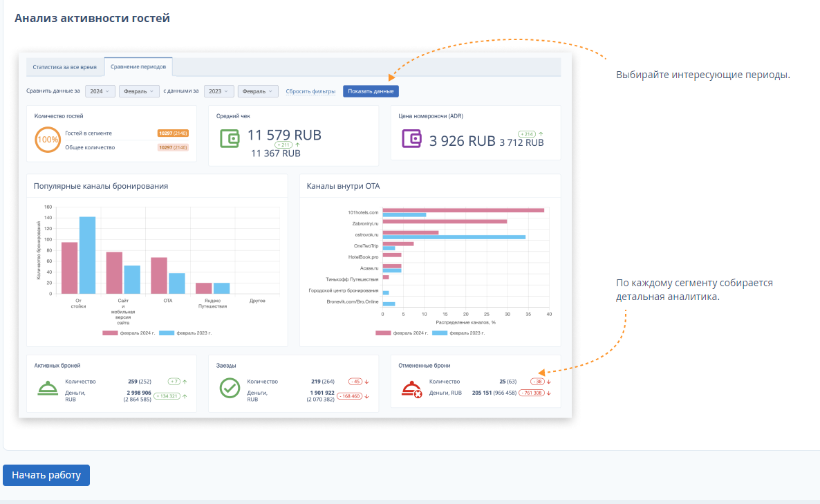Click the pink Zabroniryi.ru bar
The image size is (820, 504).
(445, 222)
